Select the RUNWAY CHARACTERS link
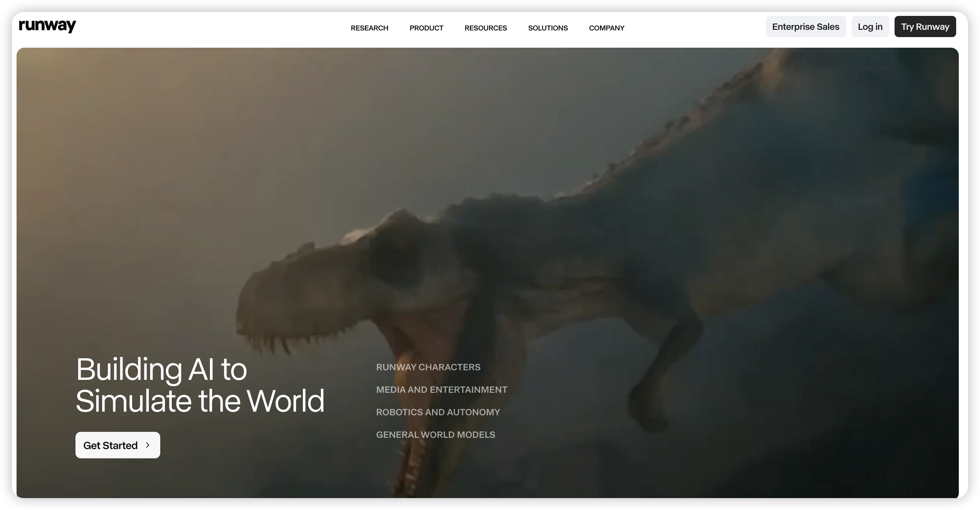Image resolution: width=980 pixels, height=510 pixels. (428, 367)
